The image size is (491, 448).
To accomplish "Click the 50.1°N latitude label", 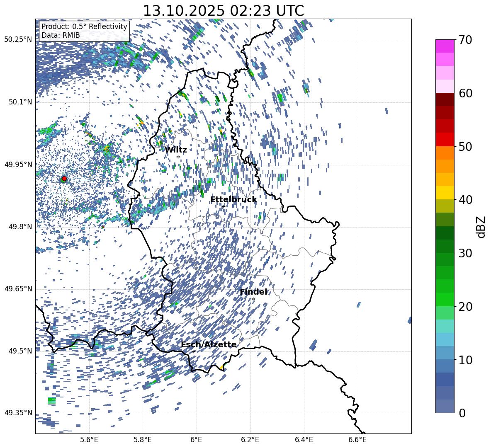I will 21,102.
